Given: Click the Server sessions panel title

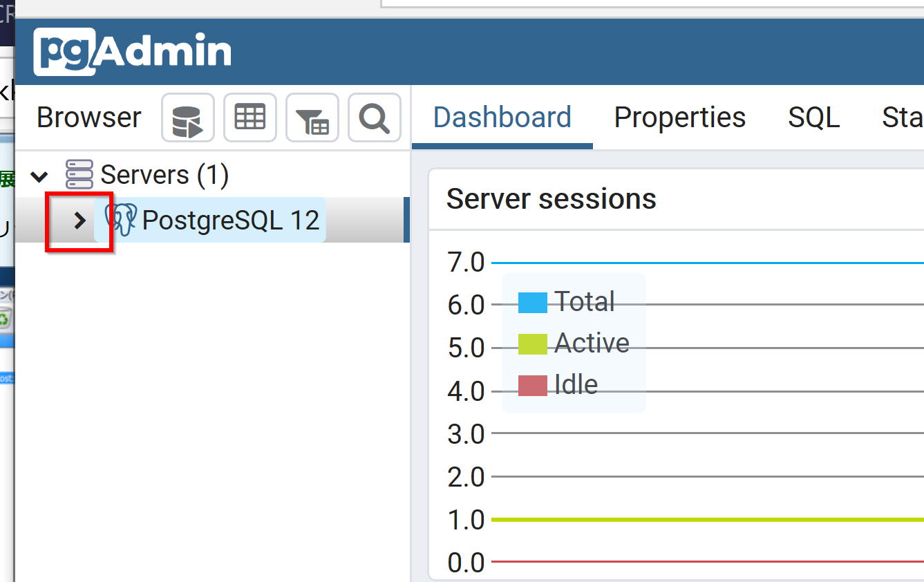Looking at the screenshot, I should click(x=551, y=199).
